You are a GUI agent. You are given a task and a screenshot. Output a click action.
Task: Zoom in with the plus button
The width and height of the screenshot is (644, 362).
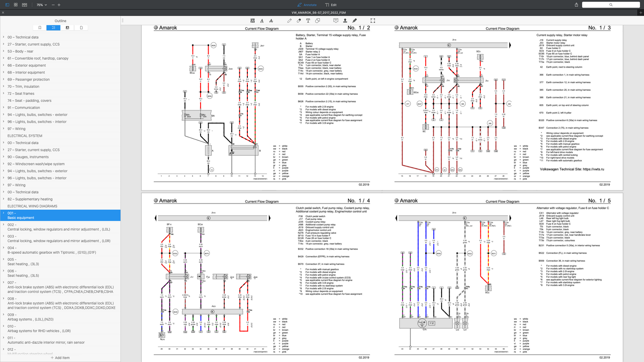(x=59, y=5)
